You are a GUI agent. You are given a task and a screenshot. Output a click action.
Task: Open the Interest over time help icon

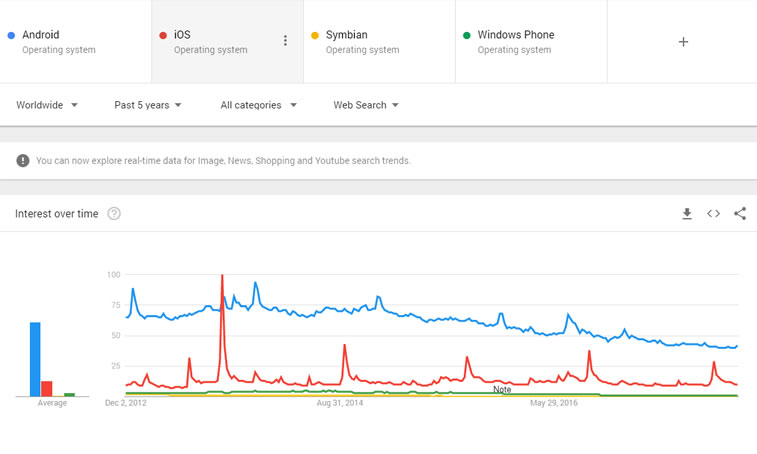pyautogui.click(x=114, y=214)
